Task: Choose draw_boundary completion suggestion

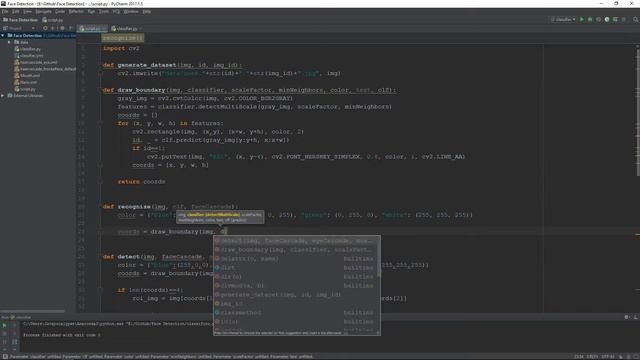Action: (x=297, y=250)
